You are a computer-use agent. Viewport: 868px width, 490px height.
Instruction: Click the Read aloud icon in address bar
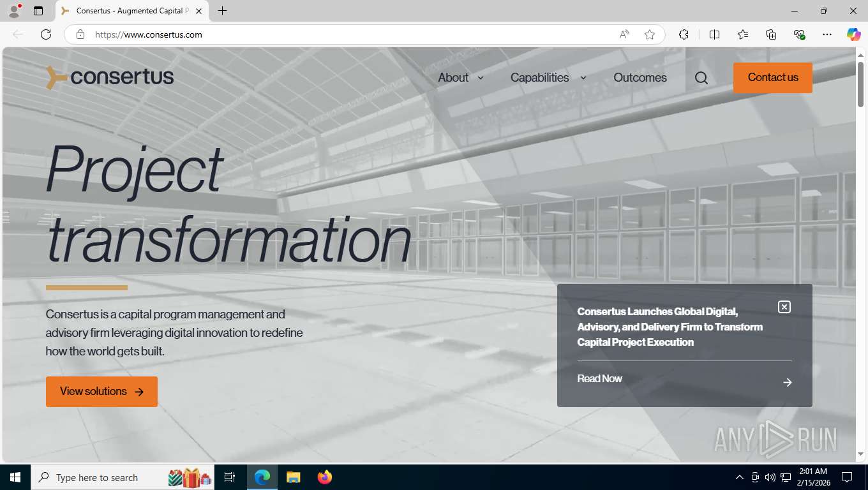click(624, 34)
